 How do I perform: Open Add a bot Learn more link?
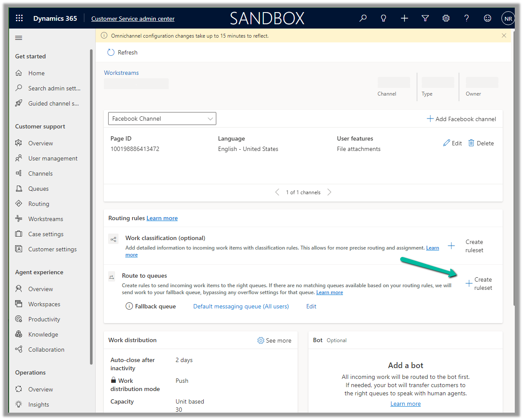coord(405,404)
